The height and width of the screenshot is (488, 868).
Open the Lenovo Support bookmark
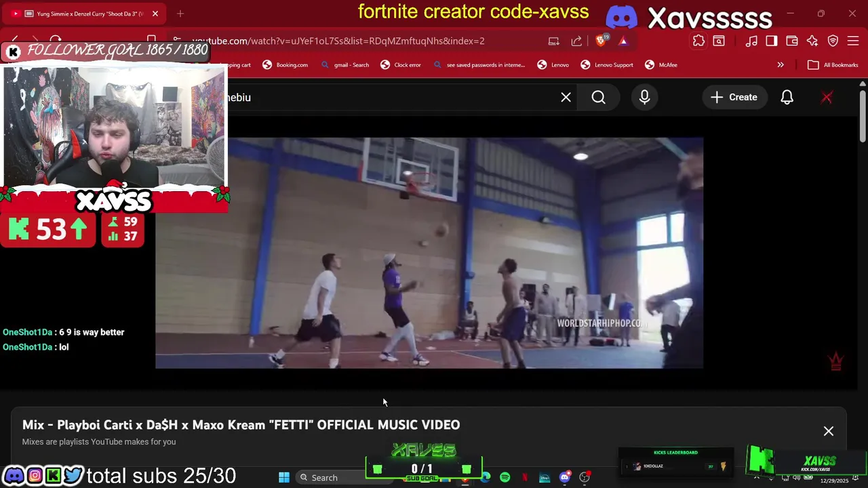[x=607, y=65]
